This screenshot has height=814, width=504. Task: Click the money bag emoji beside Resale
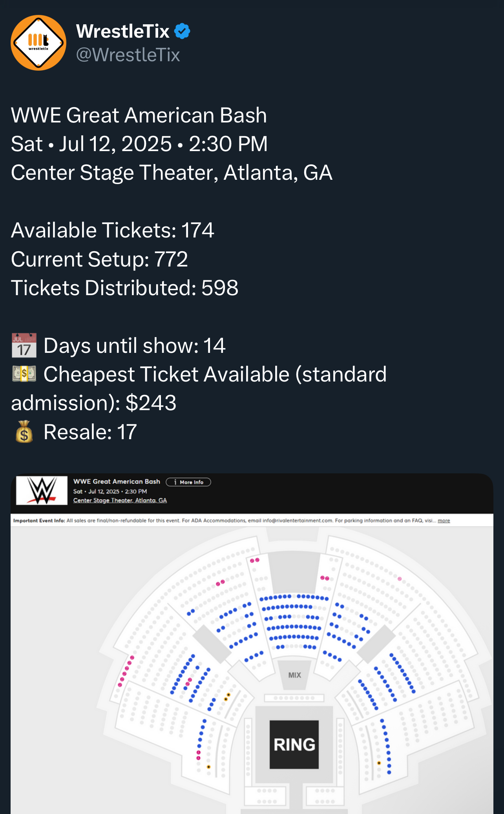(24, 432)
